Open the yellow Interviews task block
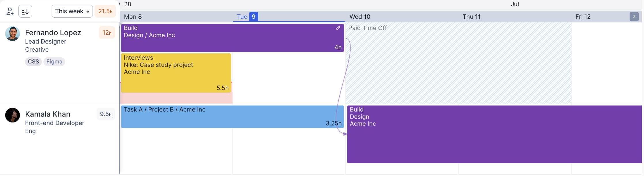The height and width of the screenshot is (176, 644). (x=176, y=73)
